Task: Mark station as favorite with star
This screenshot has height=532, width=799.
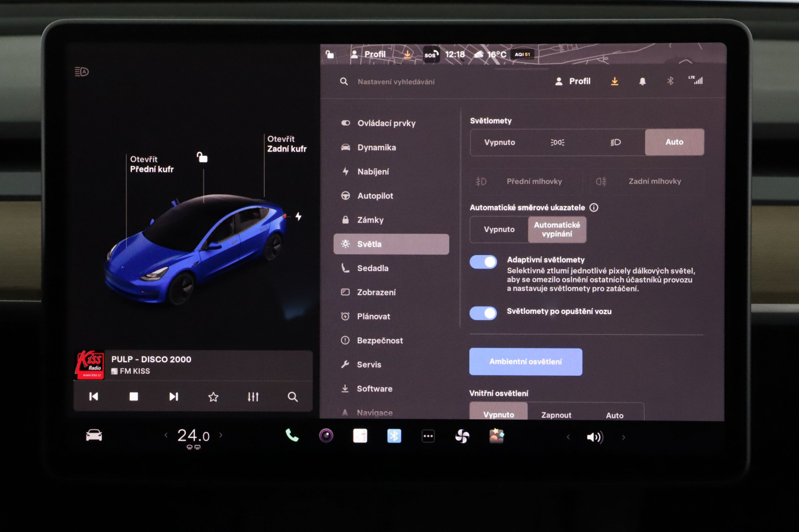Action: (213, 397)
